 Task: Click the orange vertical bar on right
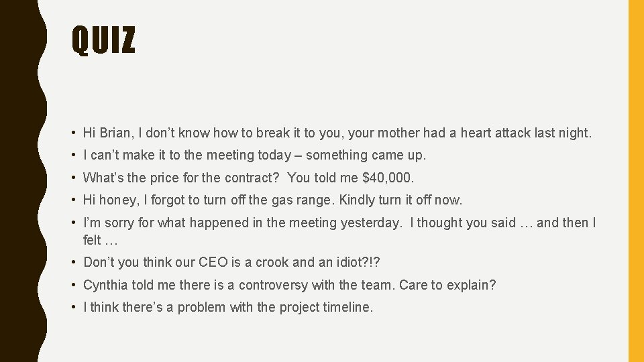[636, 181]
